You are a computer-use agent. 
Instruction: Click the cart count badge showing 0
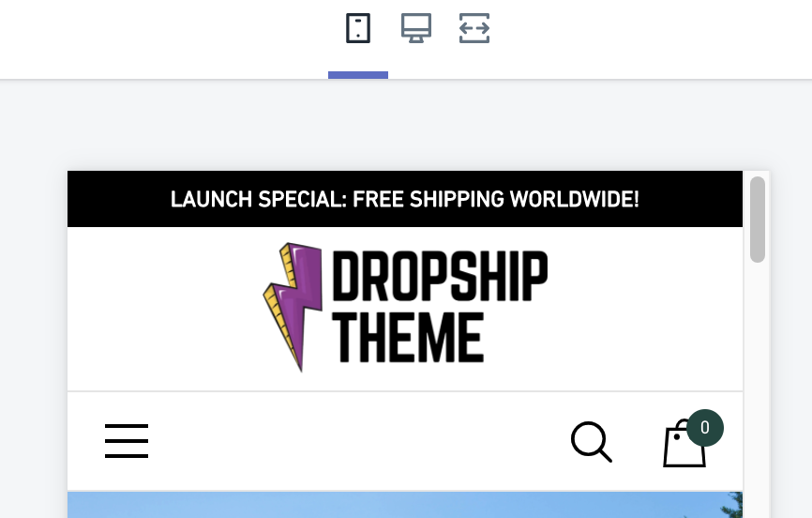[x=705, y=428]
